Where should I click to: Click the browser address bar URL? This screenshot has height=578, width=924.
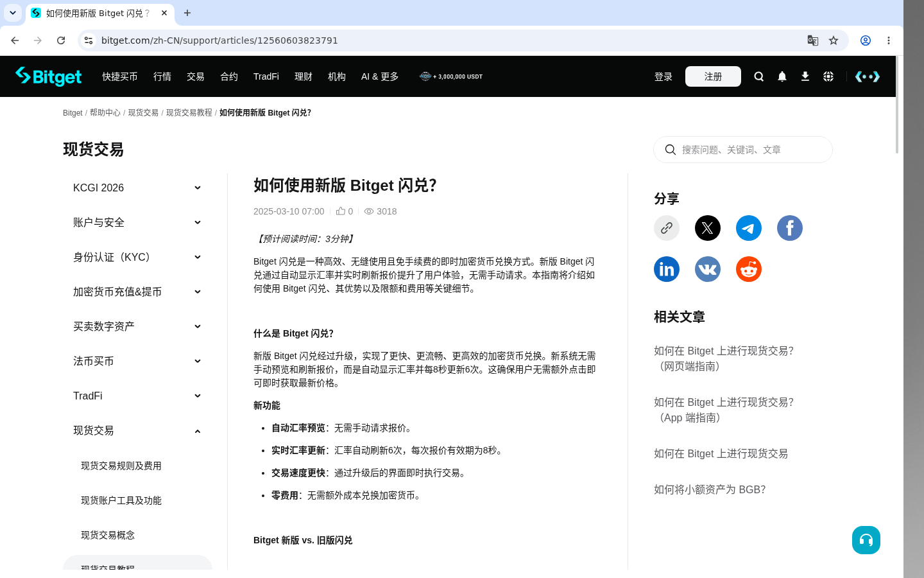click(219, 40)
